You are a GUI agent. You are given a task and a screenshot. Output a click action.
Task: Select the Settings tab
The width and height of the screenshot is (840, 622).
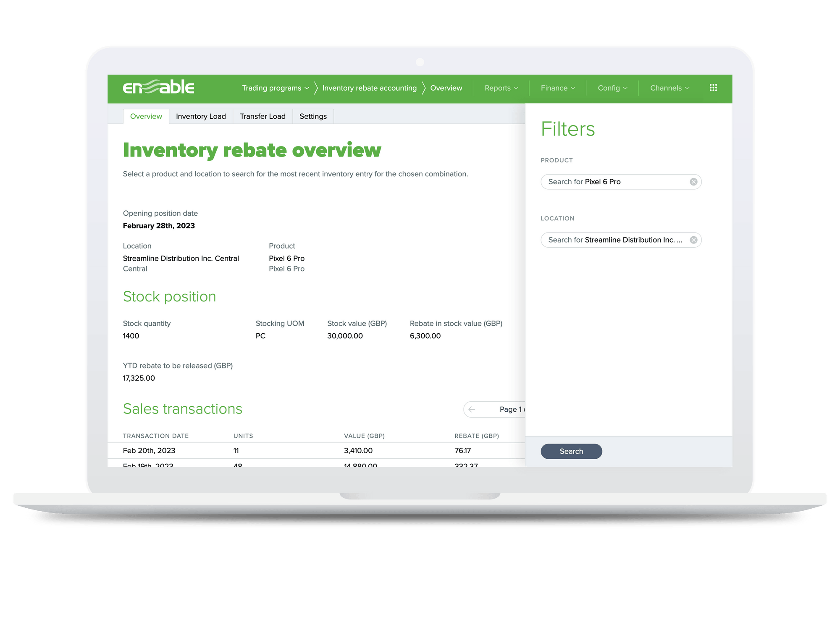pos(313,116)
